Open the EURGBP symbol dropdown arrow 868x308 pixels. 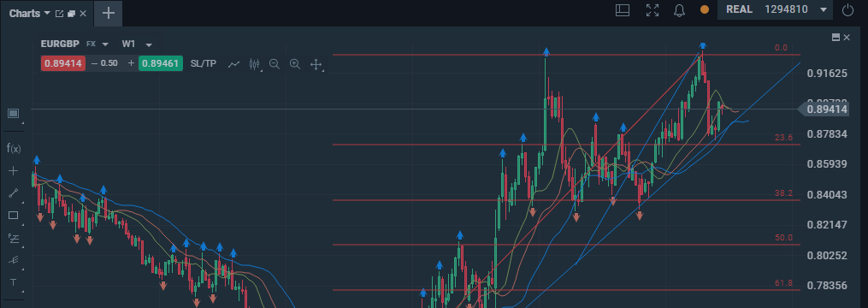[105, 44]
